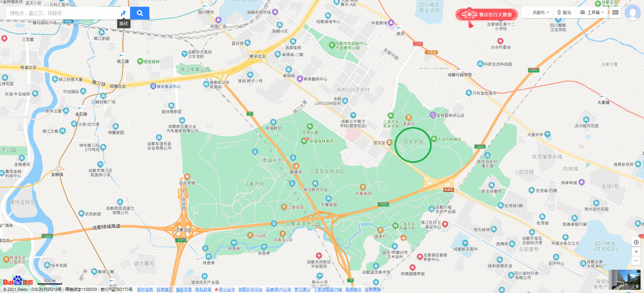Click the blue search magnifier button

pyautogui.click(x=140, y=13)
